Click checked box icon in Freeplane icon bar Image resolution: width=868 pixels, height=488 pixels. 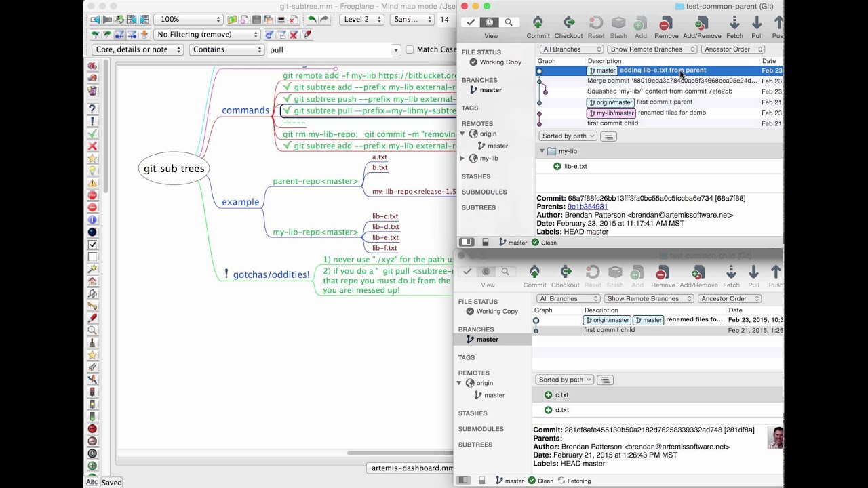pyautogui.click(x=92, y=244)
